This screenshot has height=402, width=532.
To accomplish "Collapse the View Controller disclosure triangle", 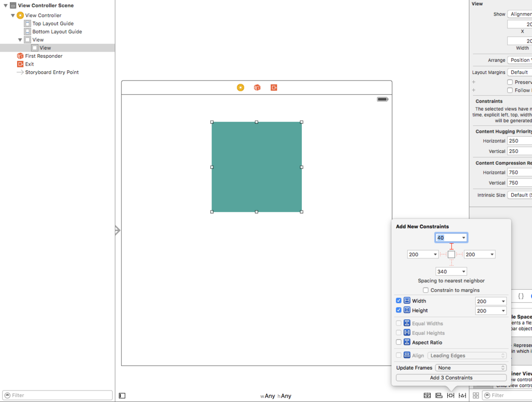I will pos(13,15).
